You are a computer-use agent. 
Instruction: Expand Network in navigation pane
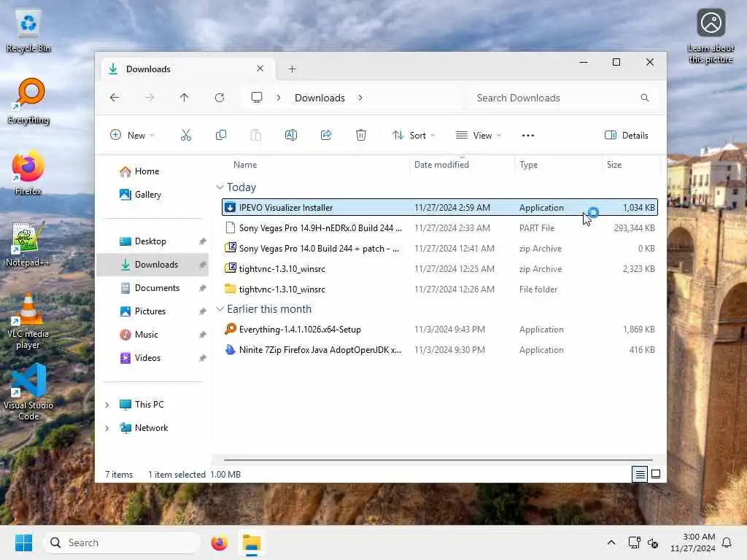107,428
